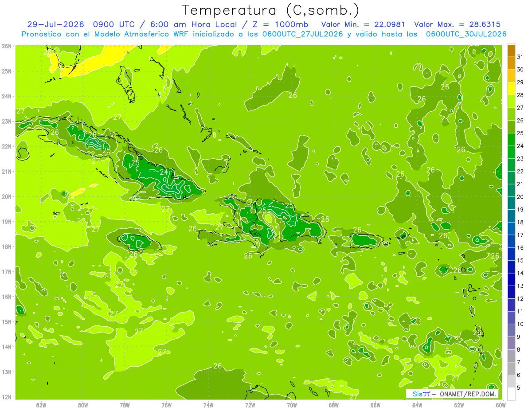Click the color bar label 29
The width and height of the screenshot is (532, 411).
coord(520,82)
